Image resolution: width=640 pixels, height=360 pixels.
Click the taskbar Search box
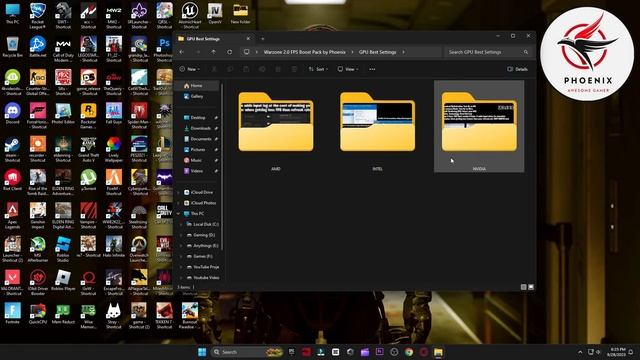pos(247,352)
